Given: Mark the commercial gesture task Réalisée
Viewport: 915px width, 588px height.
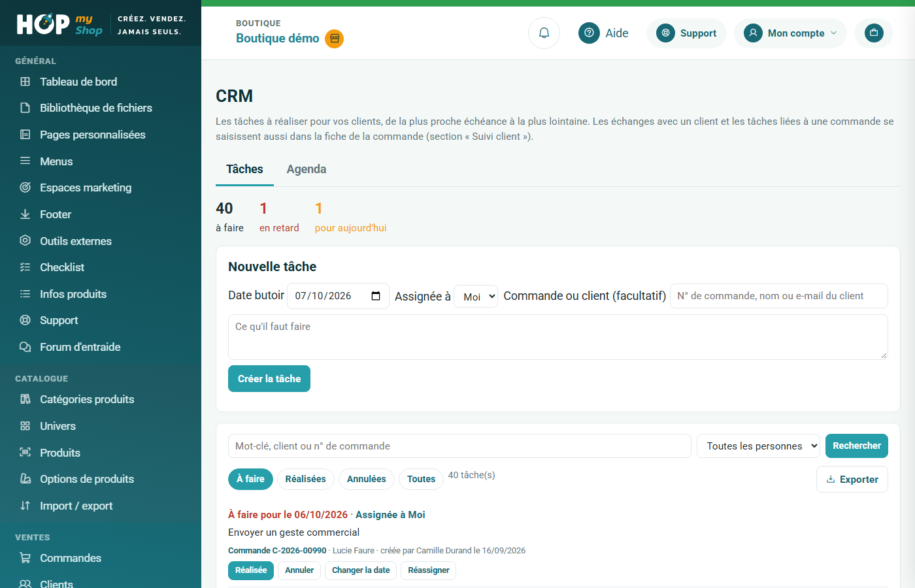Looking at the screenshot, I should 251,570.
